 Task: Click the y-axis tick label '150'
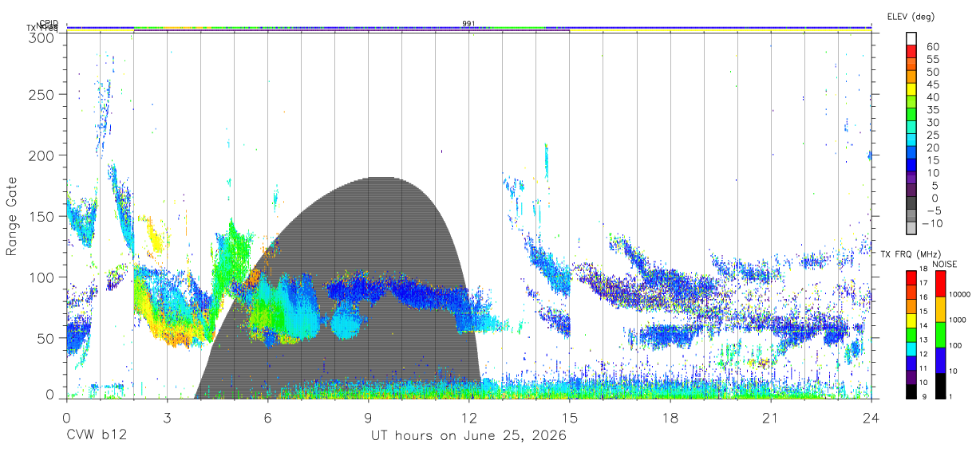point(43,216)
